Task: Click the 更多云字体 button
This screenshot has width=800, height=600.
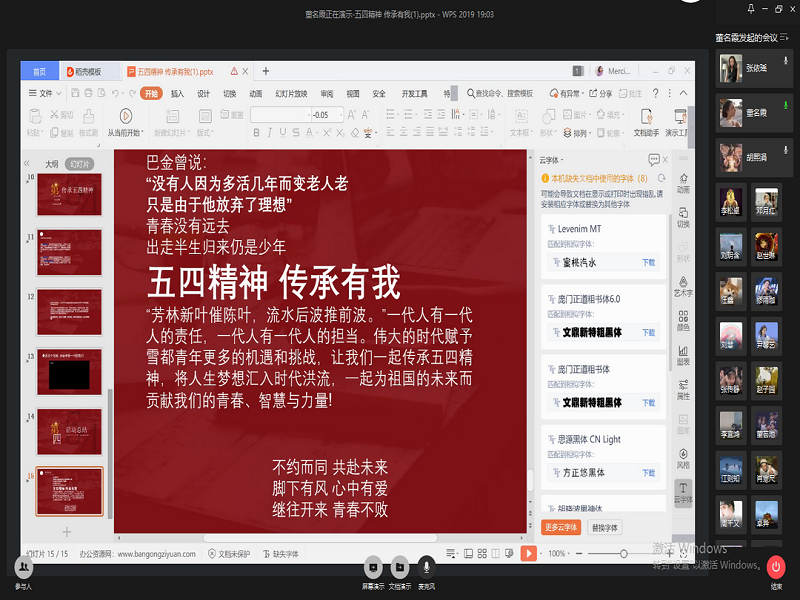Action: coord(561,527)
